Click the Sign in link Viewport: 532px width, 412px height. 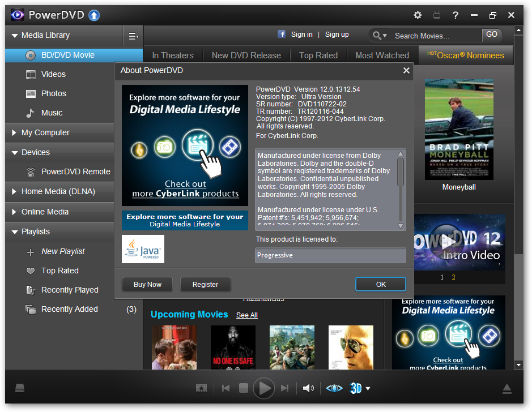(x=301, y=34)
